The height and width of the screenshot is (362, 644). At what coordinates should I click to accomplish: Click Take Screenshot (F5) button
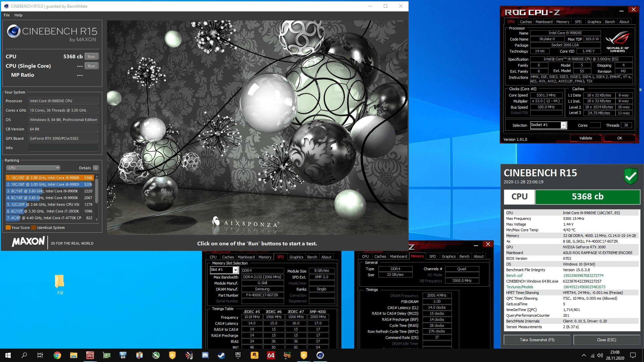coord(537,340)
